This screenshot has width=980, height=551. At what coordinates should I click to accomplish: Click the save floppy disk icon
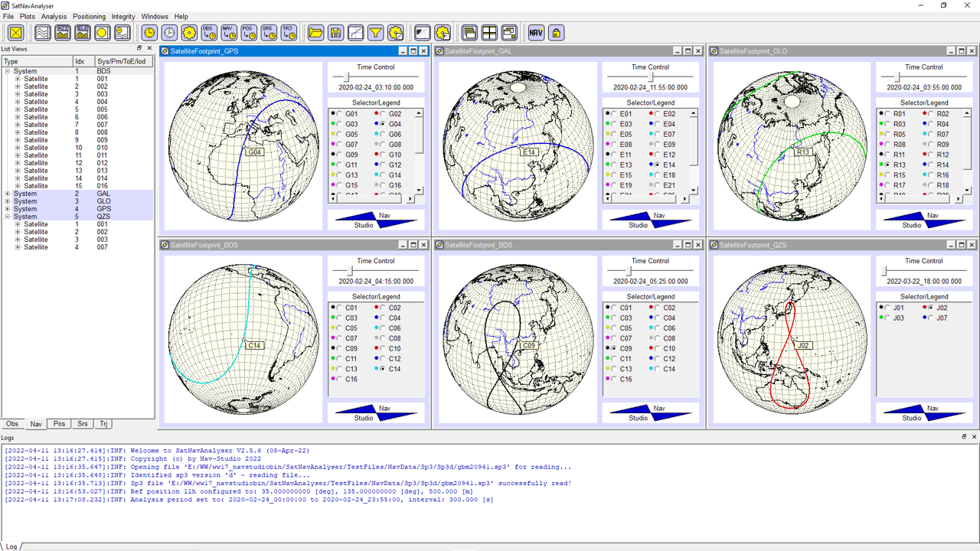(x=335, y=32)
